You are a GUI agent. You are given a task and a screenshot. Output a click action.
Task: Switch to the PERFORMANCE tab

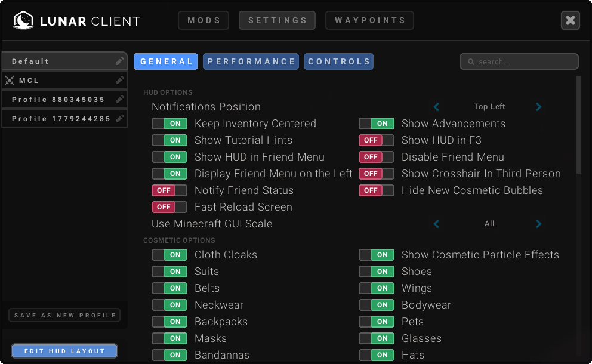[251, 61]
